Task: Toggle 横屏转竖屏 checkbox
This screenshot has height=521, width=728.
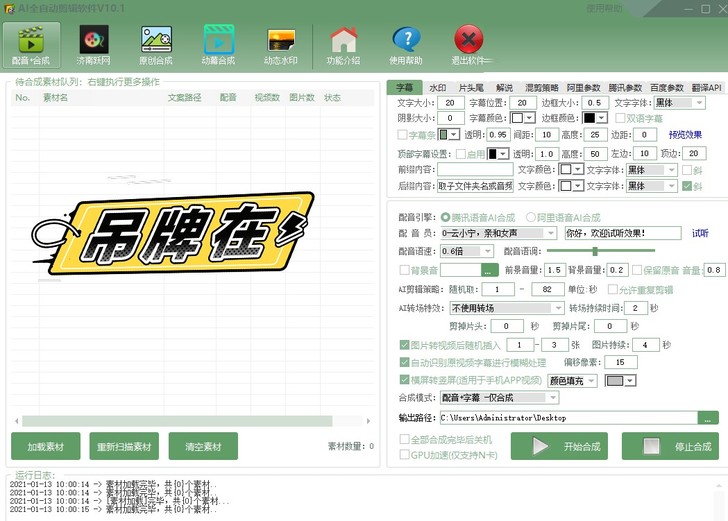Action: pos(404,380)
